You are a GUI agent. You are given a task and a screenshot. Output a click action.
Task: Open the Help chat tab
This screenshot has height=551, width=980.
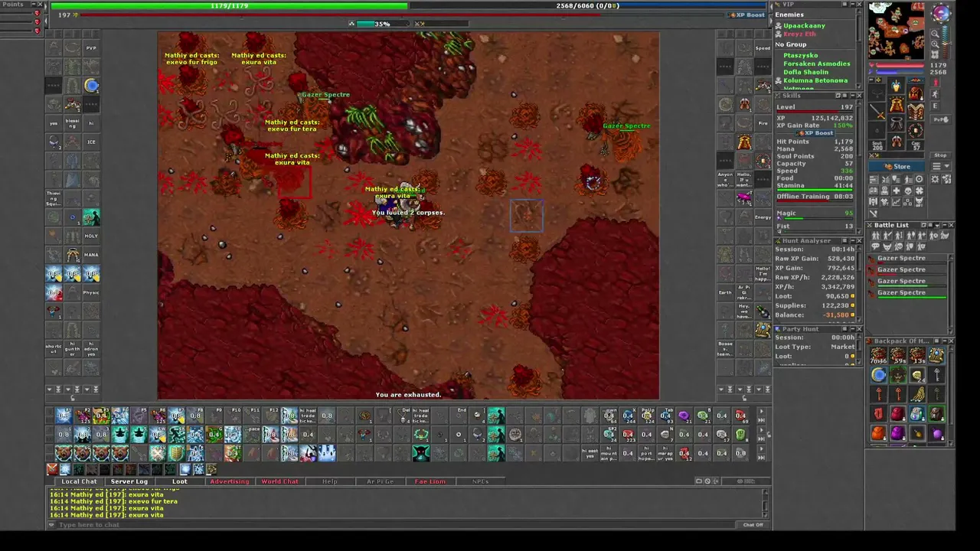pos(330,481)
